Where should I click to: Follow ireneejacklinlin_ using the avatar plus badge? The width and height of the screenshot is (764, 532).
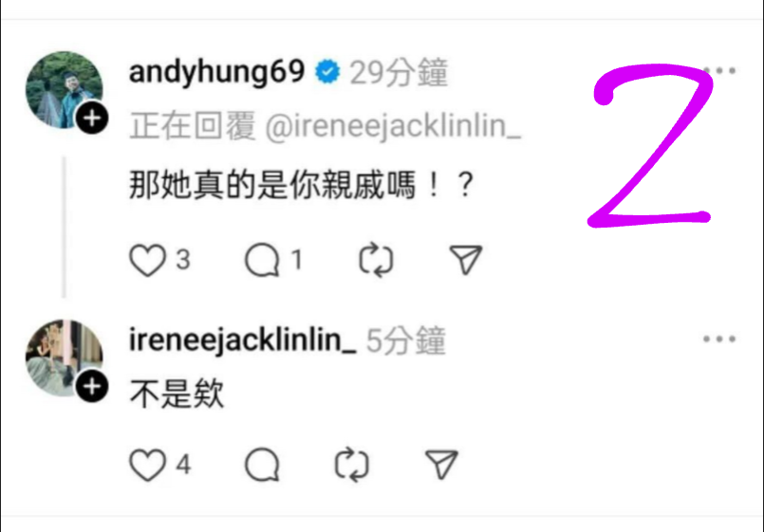coord(92,387)
